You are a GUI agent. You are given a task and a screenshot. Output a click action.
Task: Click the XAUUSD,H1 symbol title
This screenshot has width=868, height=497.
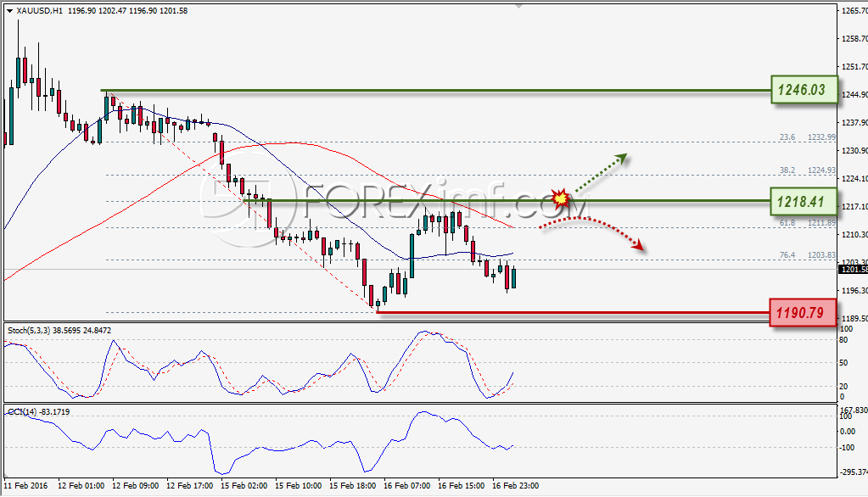pyautogui.click(x=39, y=10)
